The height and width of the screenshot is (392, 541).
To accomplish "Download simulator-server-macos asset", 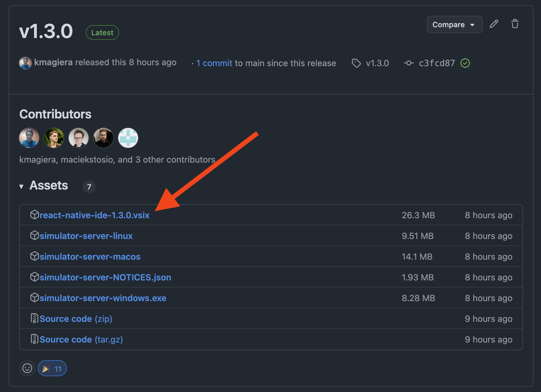I will [90, 256].
